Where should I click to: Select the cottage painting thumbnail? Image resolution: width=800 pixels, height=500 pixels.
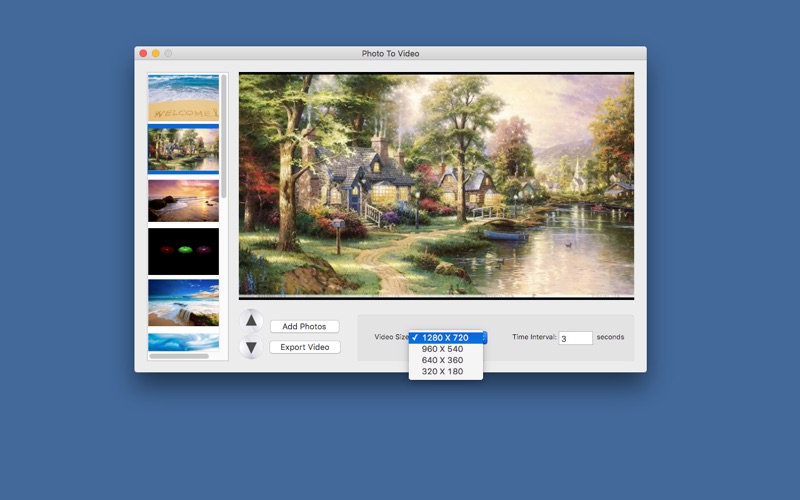(x=184, y=149)
